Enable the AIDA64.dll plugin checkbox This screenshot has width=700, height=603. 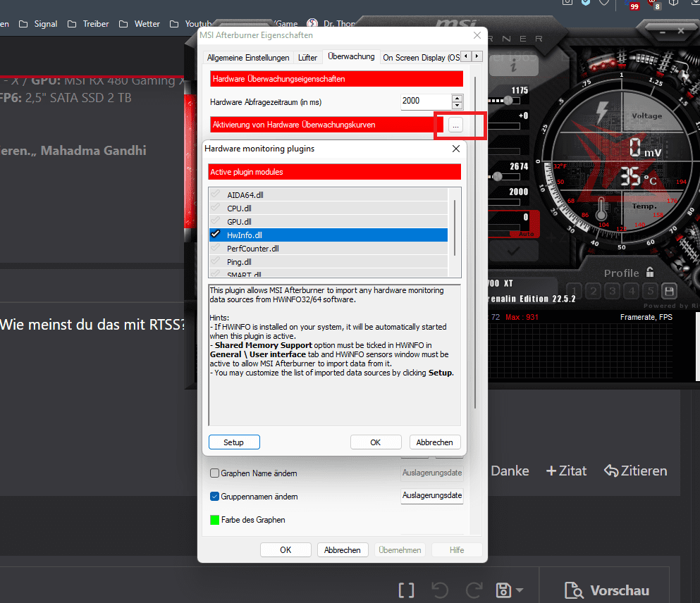[216, 194]
